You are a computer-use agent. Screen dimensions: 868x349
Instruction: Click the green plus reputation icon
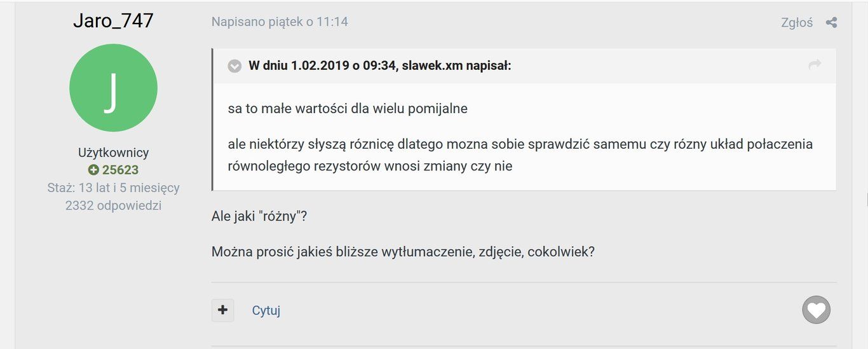coord(93,170)
